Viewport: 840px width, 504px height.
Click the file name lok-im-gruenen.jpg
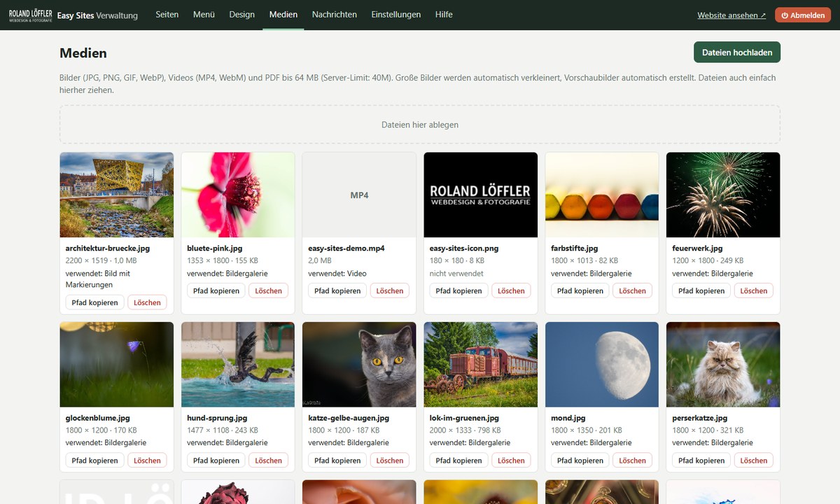464,418
